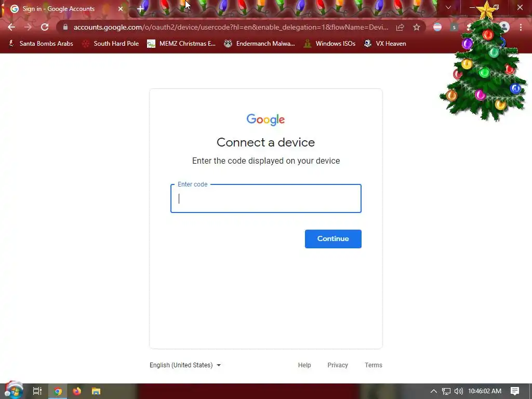Open the Windows Start button with Santa hat
The width and height of the screenshot is (532, 399).
[14, 391]
